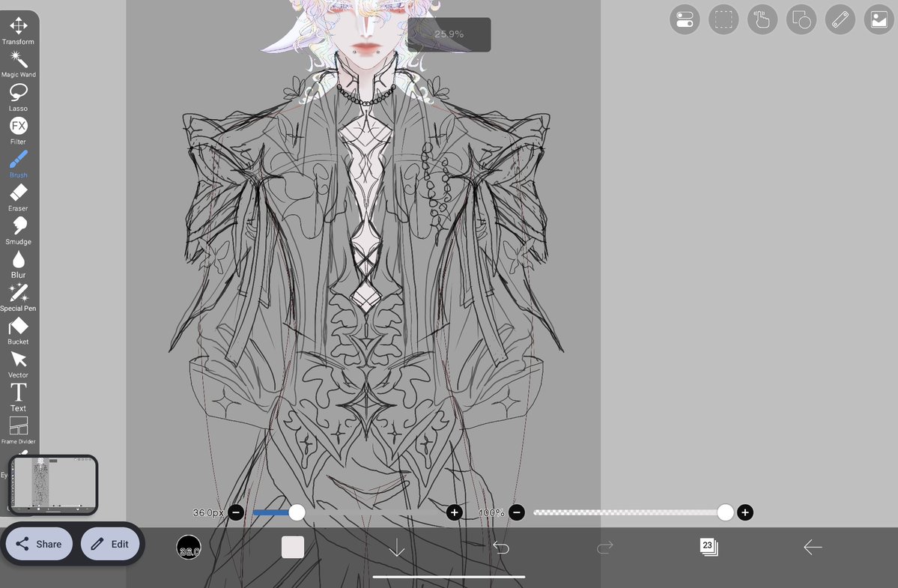Open the ruler tool icon
The image size is (898, 588).
(x=840, y=19)
